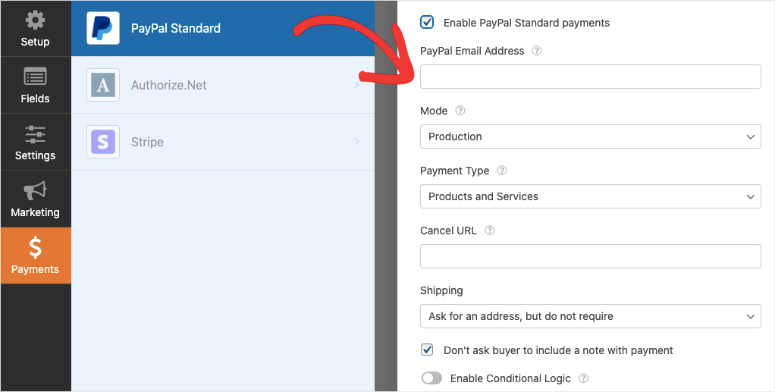This screenshot has width=775, height=392.
Task: Click the Cancel URL help icon
Action: click(x=489, y=230)
